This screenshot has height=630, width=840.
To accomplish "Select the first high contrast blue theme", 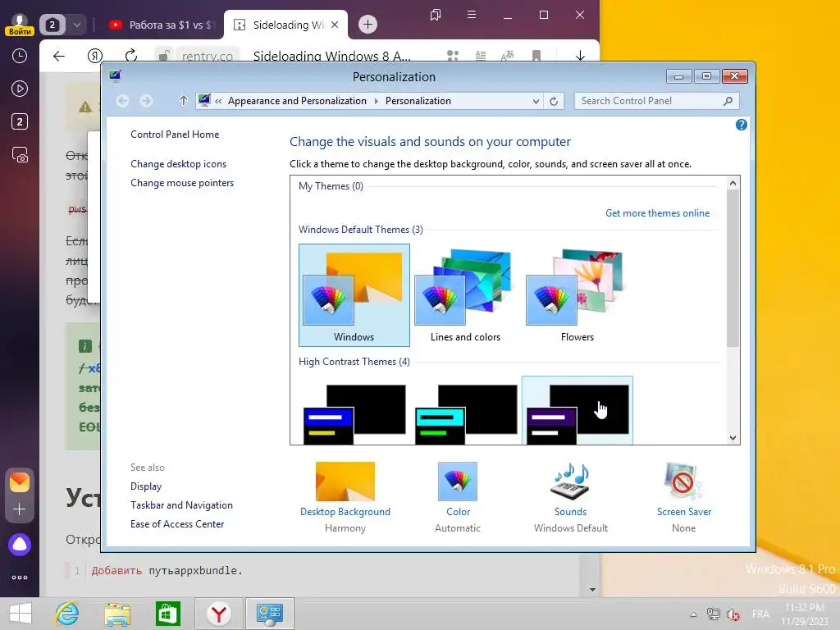I will [x=354, y=413].
